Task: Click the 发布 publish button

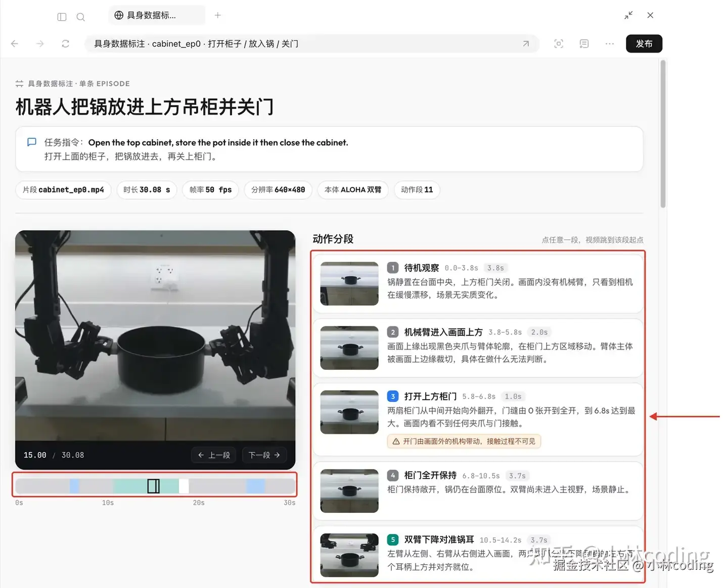Action: click(x=644, y=44)
